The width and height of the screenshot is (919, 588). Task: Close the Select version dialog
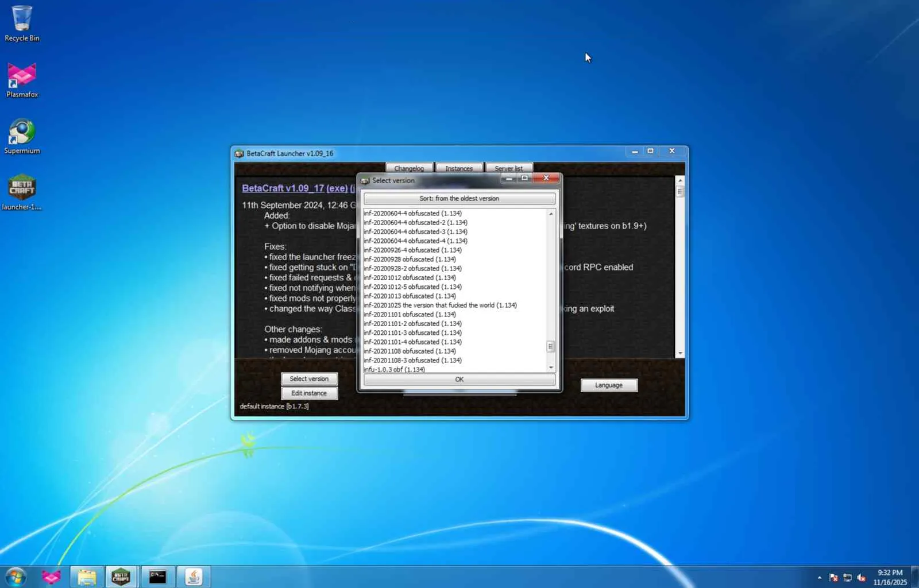point(546,178)
